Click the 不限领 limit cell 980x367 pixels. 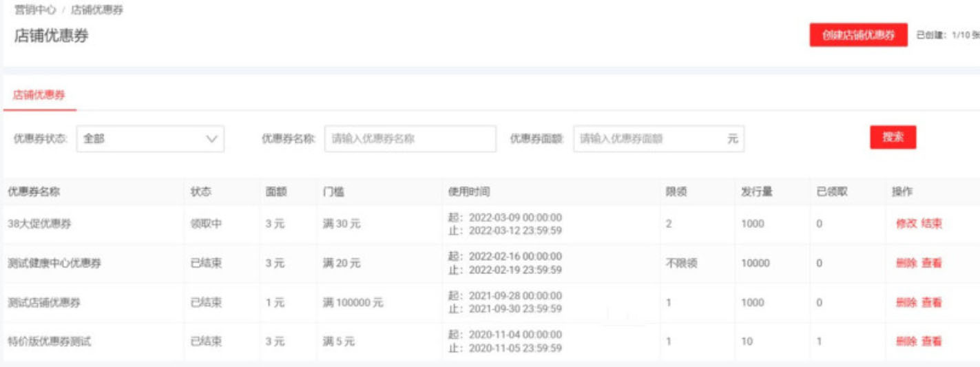click(x=681, y=263)
